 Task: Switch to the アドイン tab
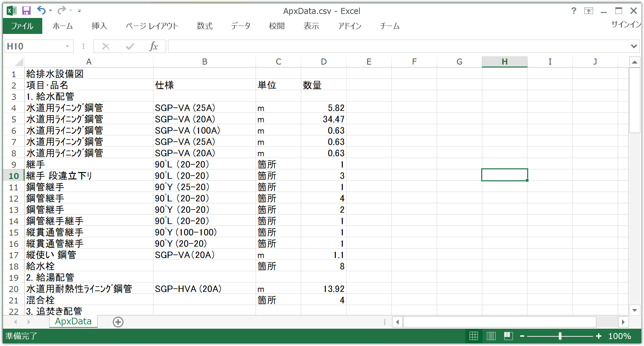pyautogui.click(x=350, y=26)
